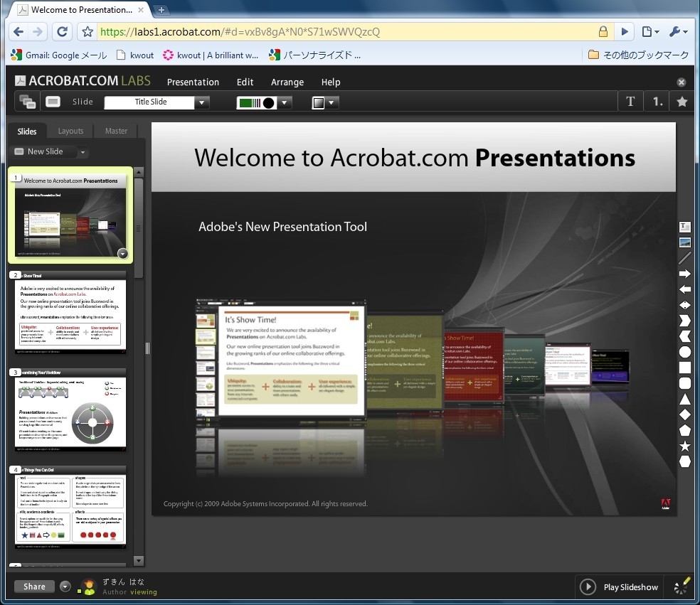Click the slide title 'Welcome to Acrobat.com Presentations'
This screenshot has height=605, width=700.
coord(414,158)
